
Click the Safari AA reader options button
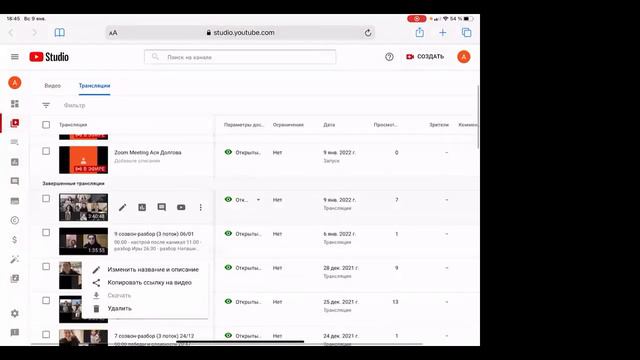coord(113,33)
